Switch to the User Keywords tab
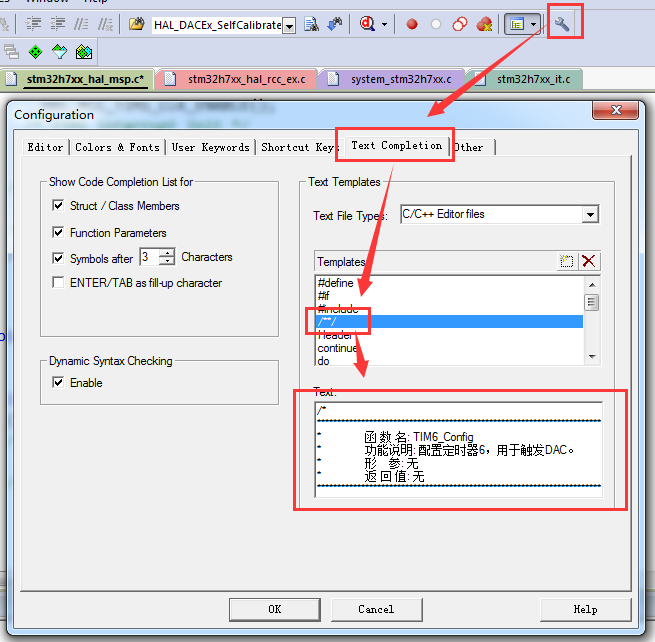The height and width of the screenshot is (642, 655). tap(211, 147)
